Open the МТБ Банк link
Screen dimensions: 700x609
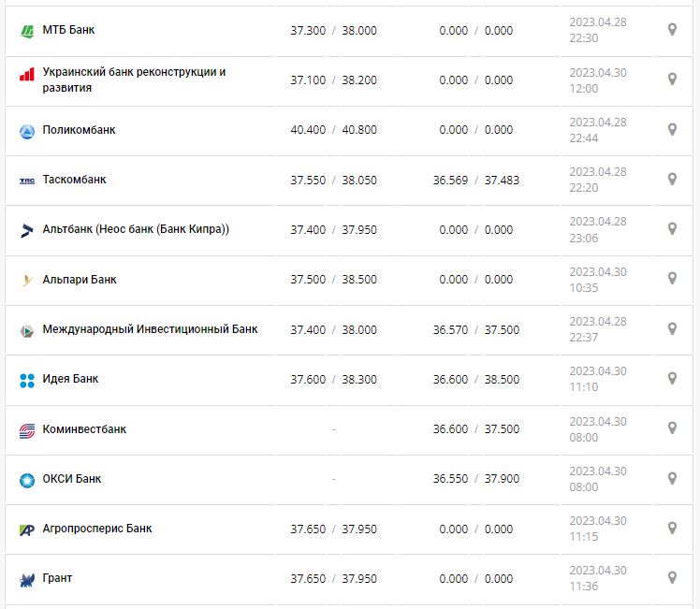coord(68,30)
